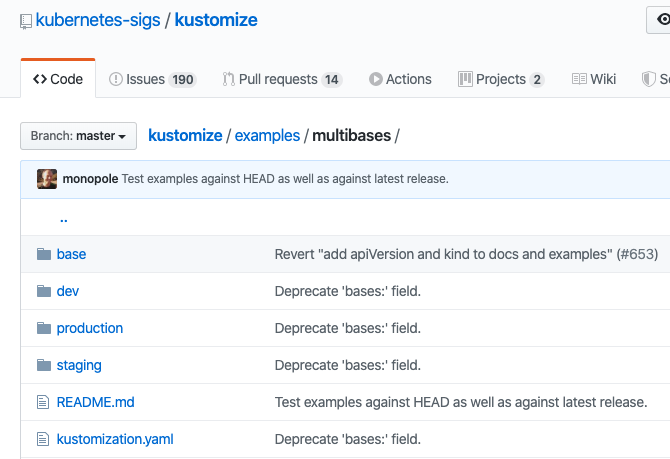Open the Actions tab
This screenshot has height=459, width=670.
(x=400, y=79)
